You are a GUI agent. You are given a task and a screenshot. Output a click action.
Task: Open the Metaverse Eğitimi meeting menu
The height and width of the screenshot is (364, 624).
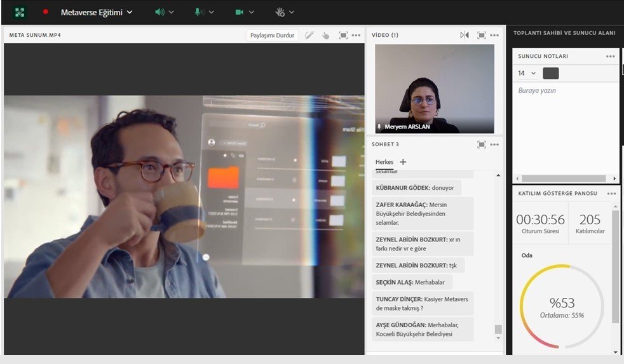tap(97, 12)
